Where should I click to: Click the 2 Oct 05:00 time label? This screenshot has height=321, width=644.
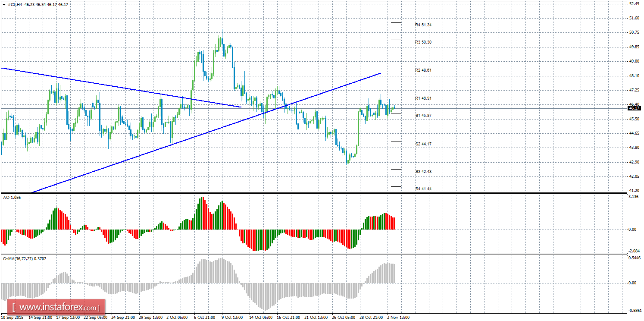(177, 318)
